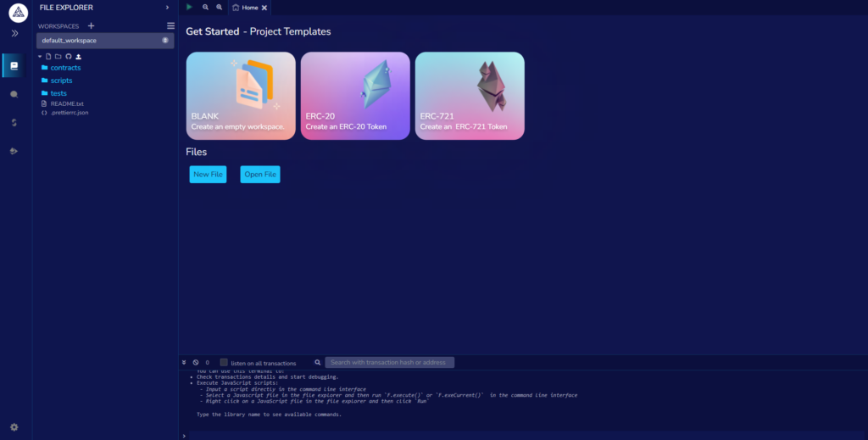Click the pending transactions count 0
The height and width of the screenshot is (440, 868).
tap(208, 363)
